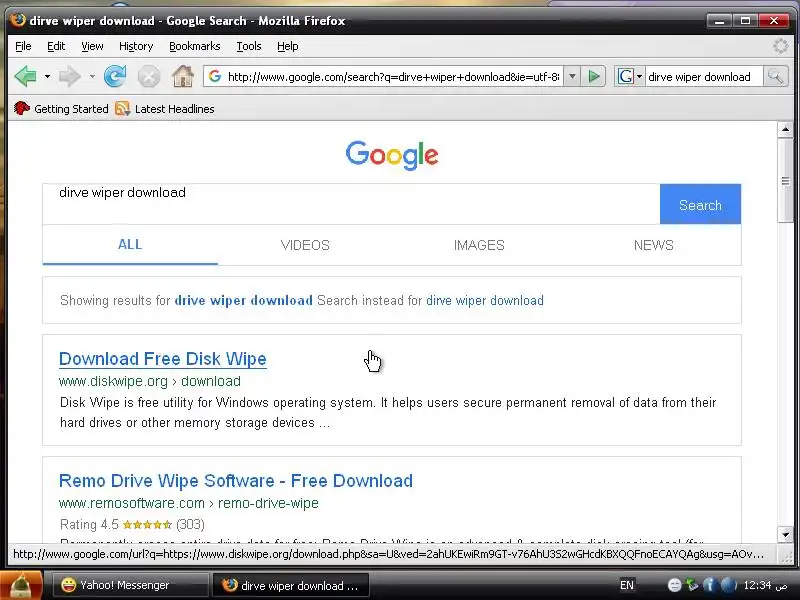Screen dimensions: 800x600
Task: Open the search engine selector dropdown
Action: point(630,77)
